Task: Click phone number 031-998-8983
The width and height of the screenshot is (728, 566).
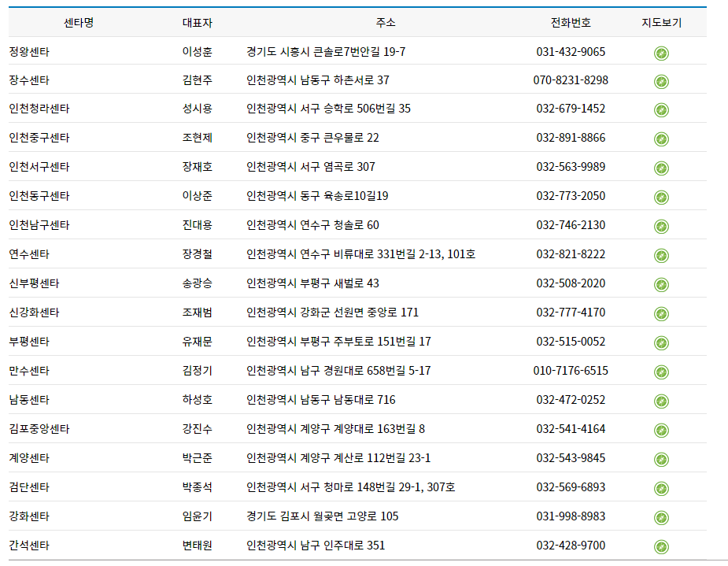Action: point(571,516)
